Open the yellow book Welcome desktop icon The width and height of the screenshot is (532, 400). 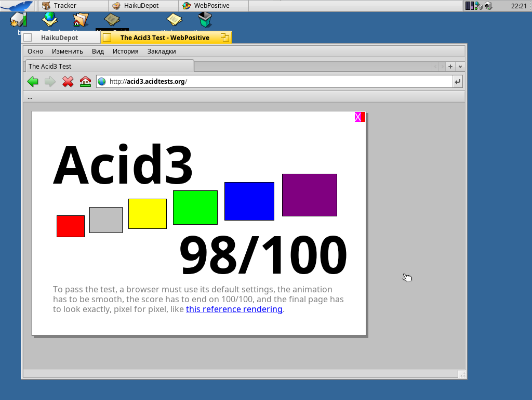(175, 20)
